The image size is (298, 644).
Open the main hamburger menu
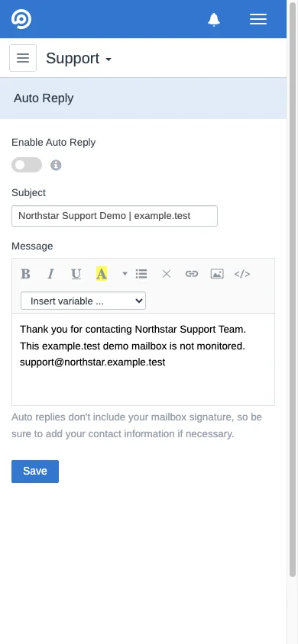tap(258, 19)
